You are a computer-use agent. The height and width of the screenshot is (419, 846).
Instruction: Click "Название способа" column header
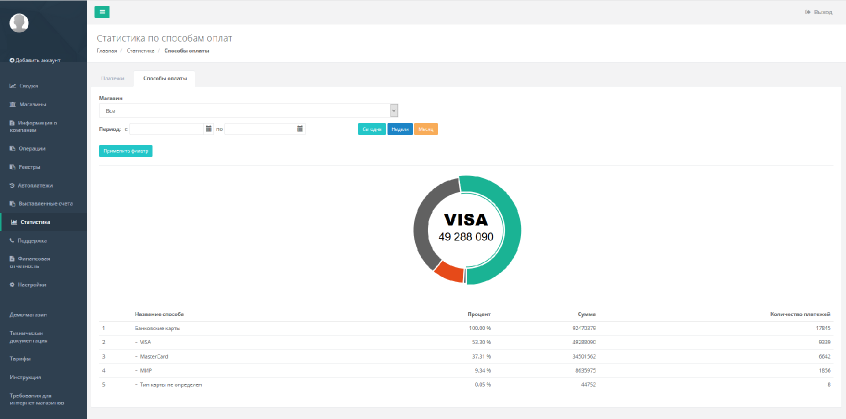point(160,314)
